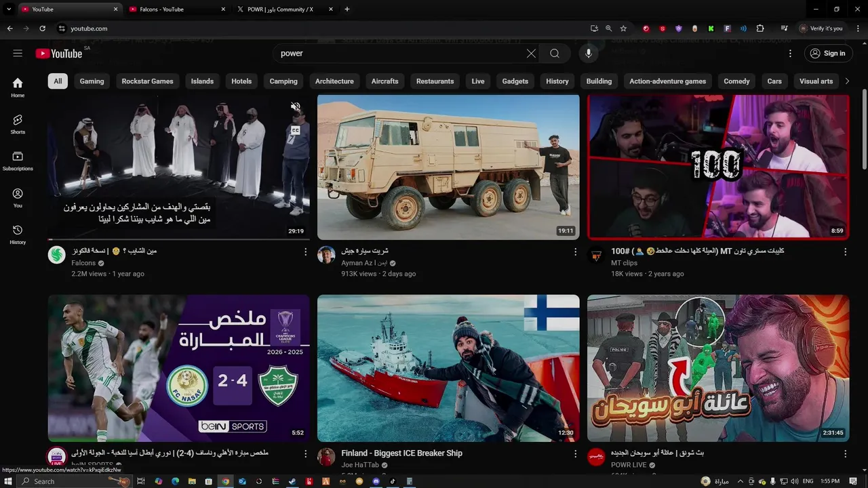
Task: Select the Action-adventure games chip
Action: (667, 81)
